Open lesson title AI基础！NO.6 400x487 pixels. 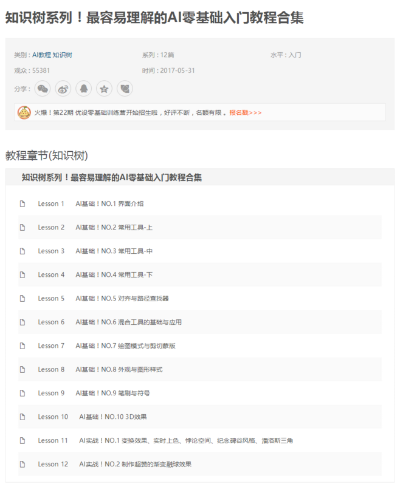pyautogui.click(x=129, y=322)
